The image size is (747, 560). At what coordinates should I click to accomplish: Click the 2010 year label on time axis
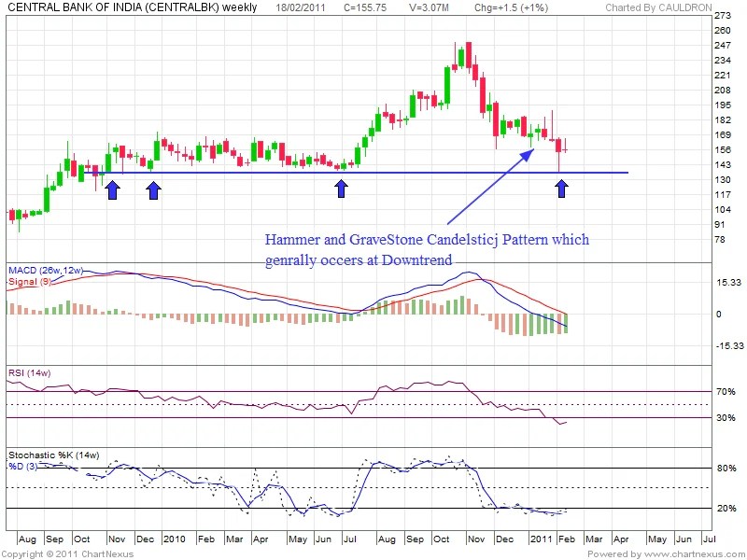pos(174,539)
